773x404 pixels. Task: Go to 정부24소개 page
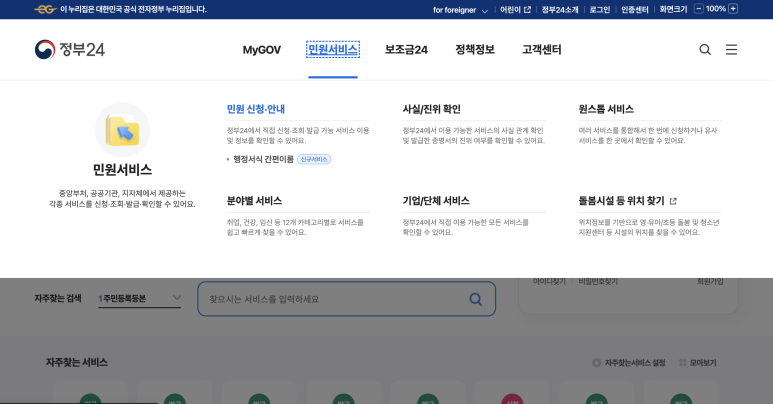(560, 9)
